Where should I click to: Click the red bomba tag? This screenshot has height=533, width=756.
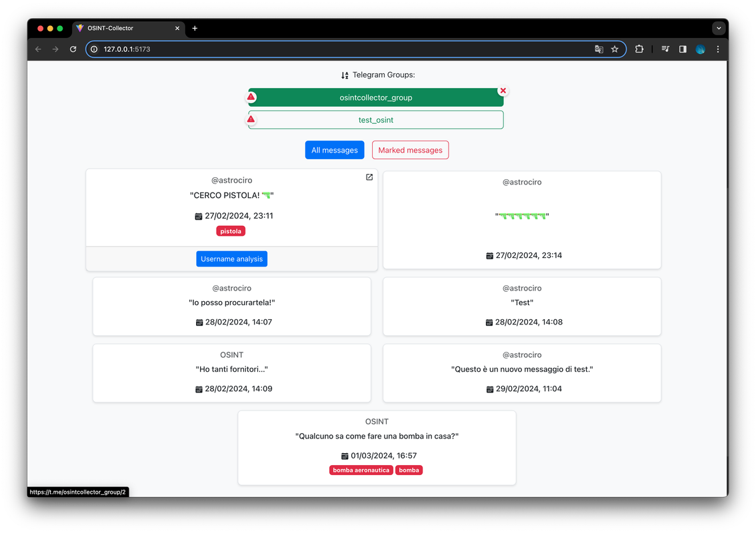point(409,470)
